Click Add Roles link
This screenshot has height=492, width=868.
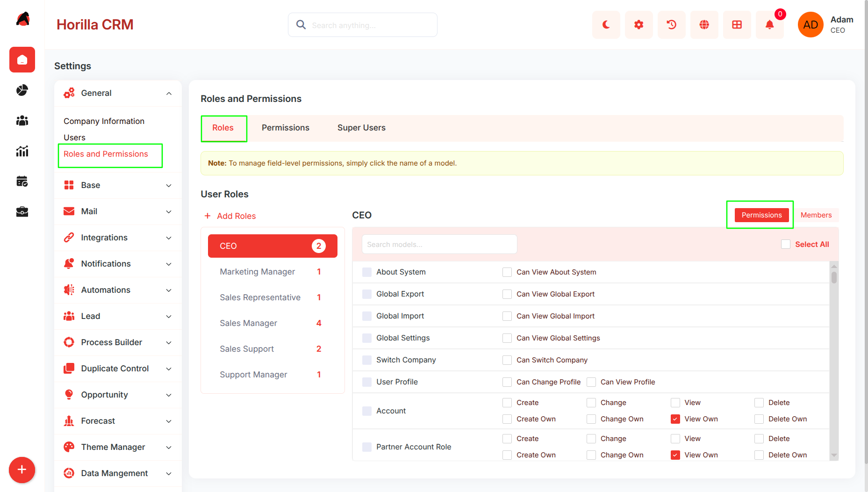coord(230,216)
